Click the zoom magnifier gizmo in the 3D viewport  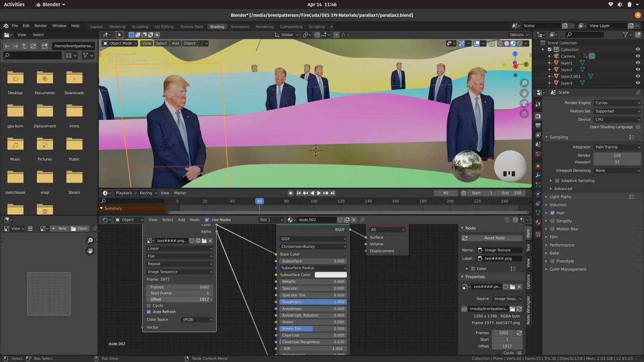click(524, 83)
